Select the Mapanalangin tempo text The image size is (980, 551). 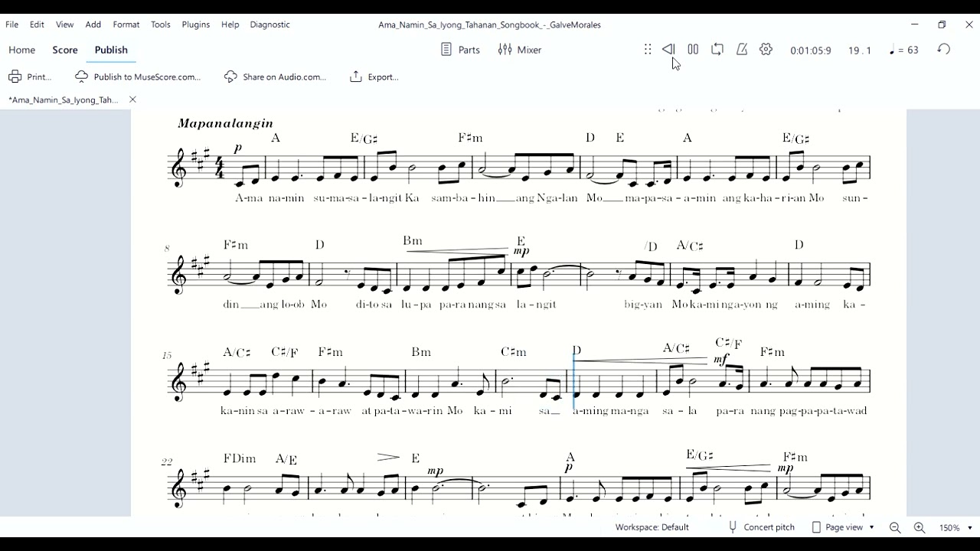pos(225,123)
